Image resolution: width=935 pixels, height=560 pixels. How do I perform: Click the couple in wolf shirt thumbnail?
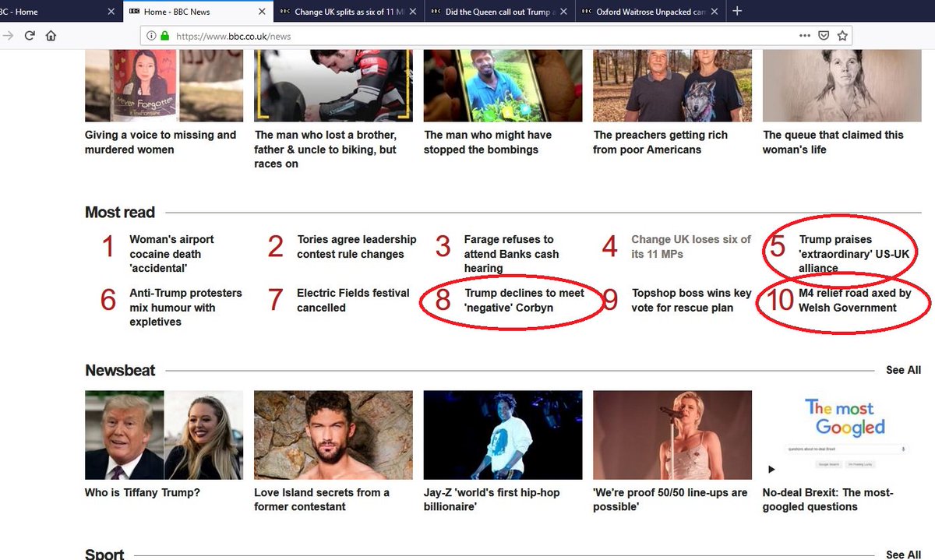tap(672, 86)
